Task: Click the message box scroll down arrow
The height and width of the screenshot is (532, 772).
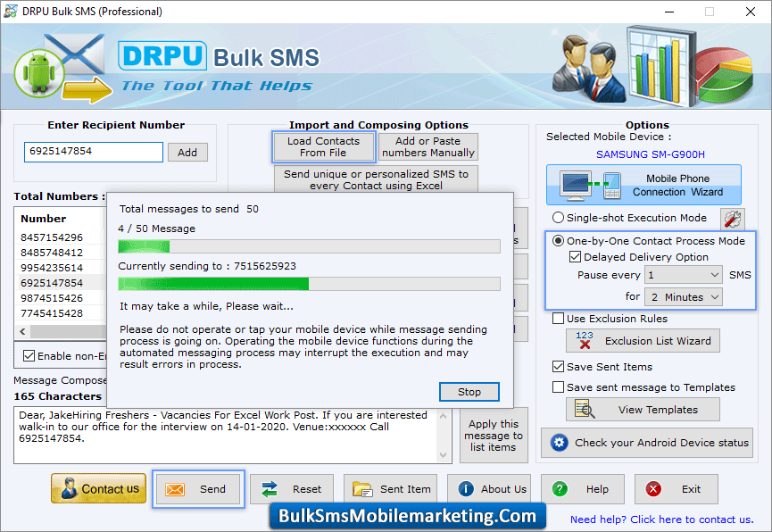Action: tap(443, 455)
